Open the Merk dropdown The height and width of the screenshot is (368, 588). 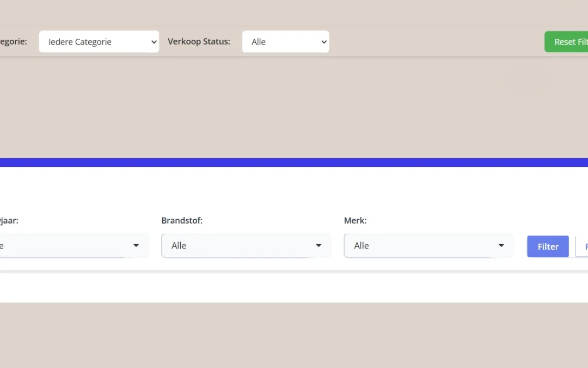pyautogui.click(x=428, y=245)
